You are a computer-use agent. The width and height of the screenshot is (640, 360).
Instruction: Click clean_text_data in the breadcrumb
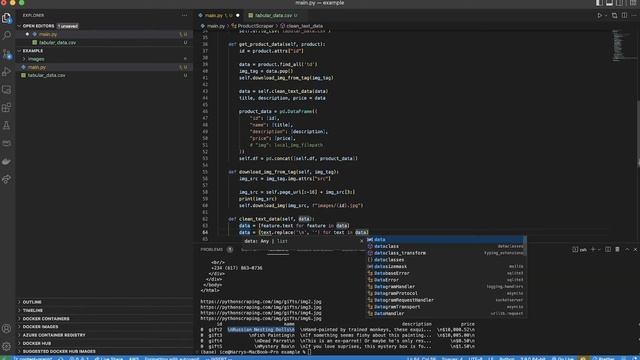pyautogui.click(x=304, y=26)
